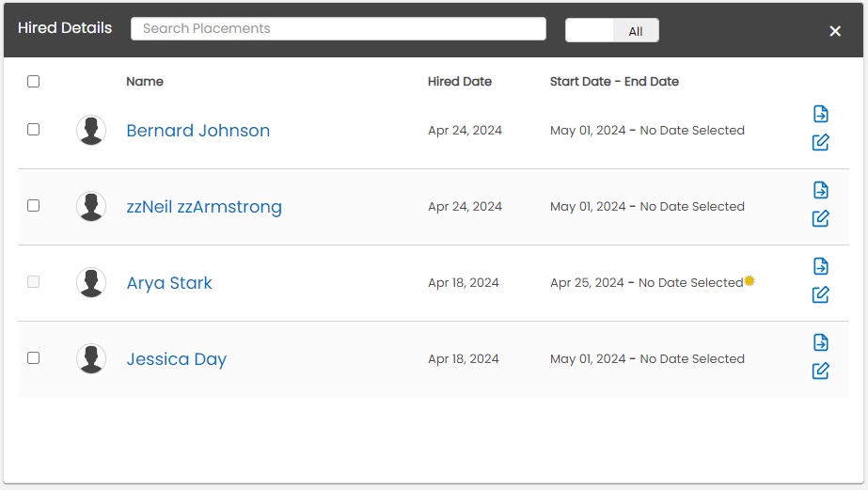The image size is (868, 490).
Task: Open Bernard Johnson's profile link
Action: (197, 131)
